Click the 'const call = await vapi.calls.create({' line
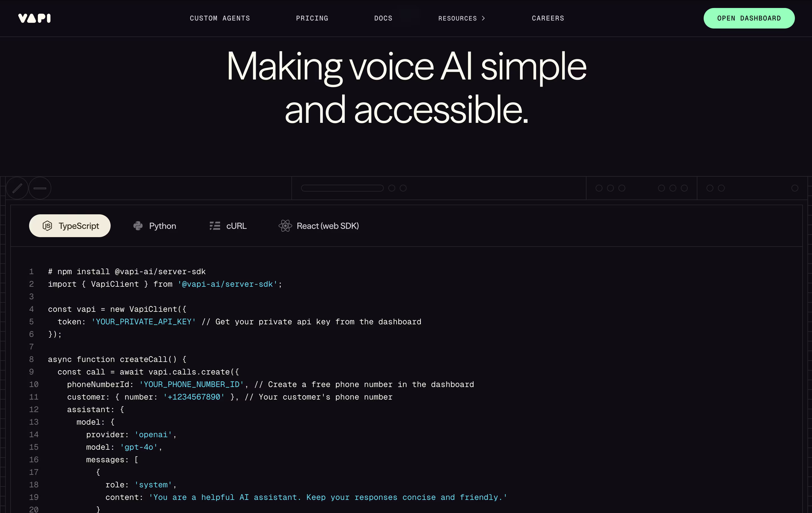The height and width of the screenshot is (513, 812). tap(148, 372)
